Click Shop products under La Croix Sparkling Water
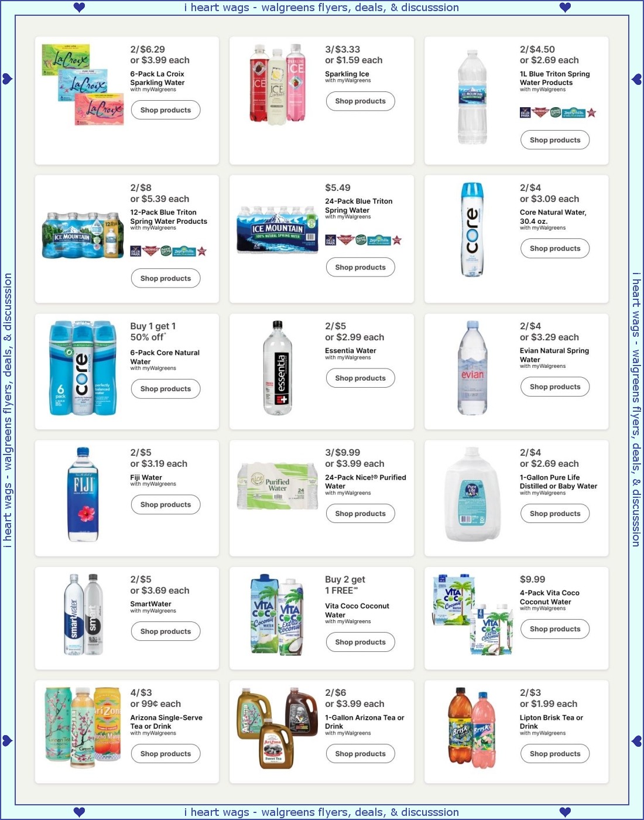The width and height of the screenshot is (644, 820). [166, 110]
